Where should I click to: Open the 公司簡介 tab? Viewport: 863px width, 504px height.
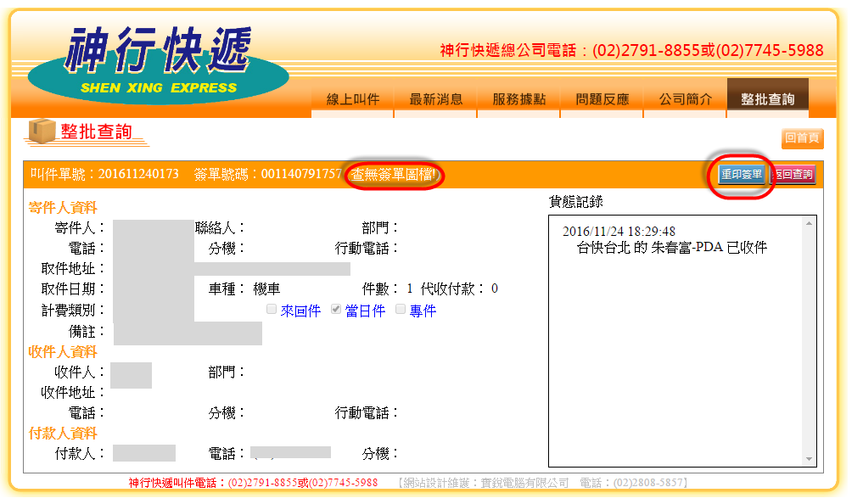(686, 99)
